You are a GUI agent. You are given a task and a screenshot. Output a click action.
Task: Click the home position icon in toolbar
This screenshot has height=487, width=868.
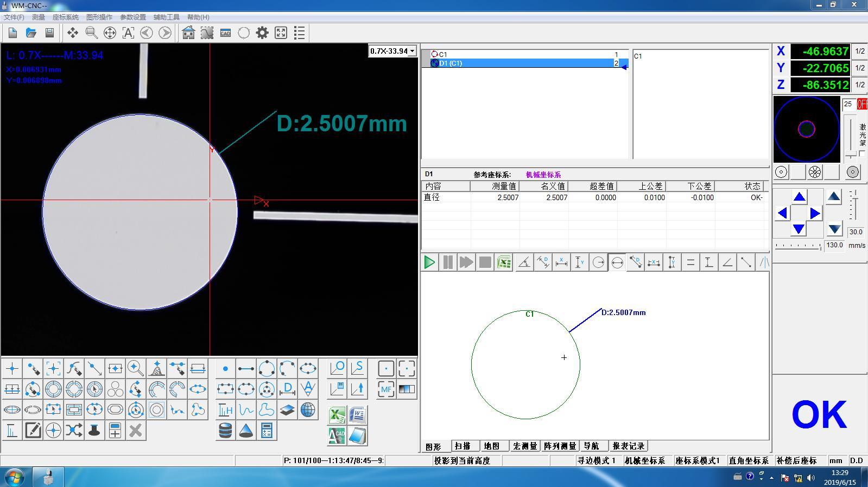coord(188,33)
